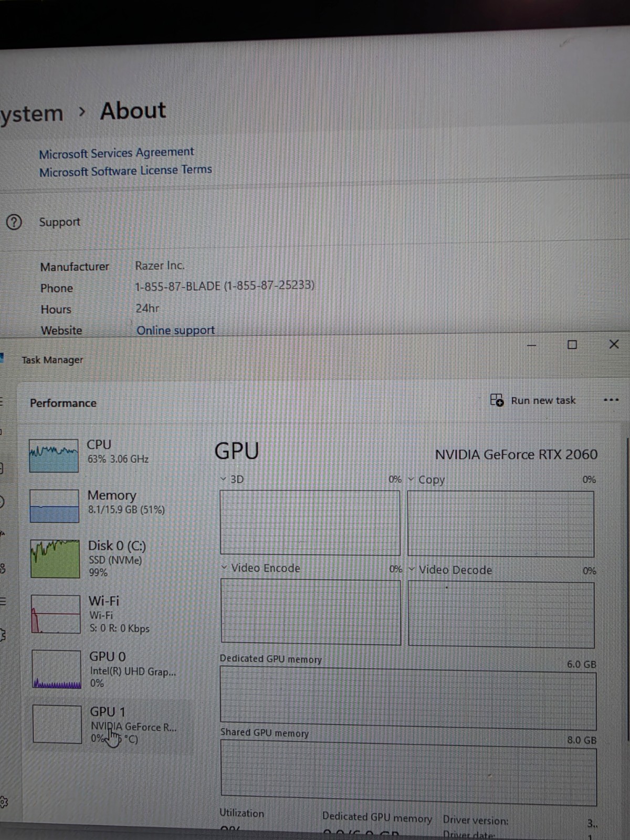Image resolution: width=630 pixels, height=840 pixels.
Task: Click the Utilization label at bottom
Action: 241,813
